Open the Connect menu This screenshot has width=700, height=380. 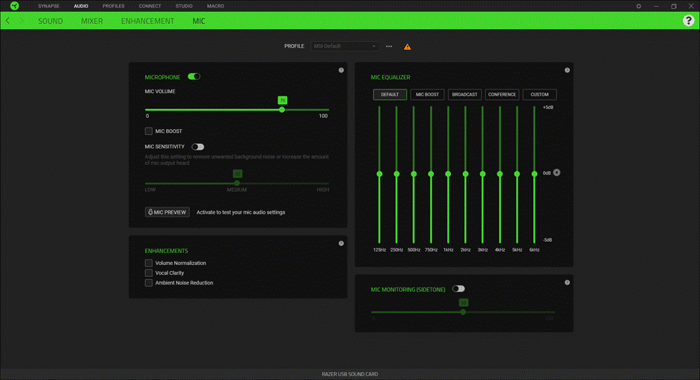pyautogui.click(x=150, y=6)
